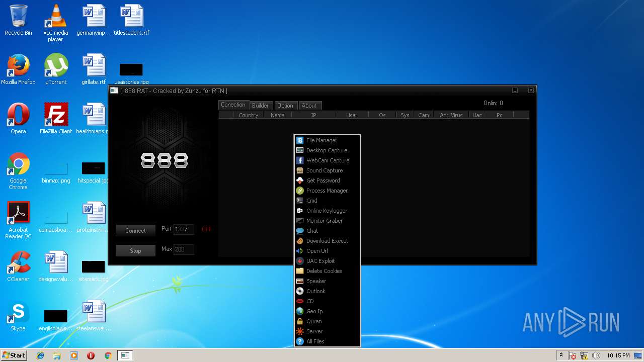The height and width of the screenshot is (362, 644).
Task: Select the Skype desktop shortcut
Action: pyautogui.click(x=18, y=316)
